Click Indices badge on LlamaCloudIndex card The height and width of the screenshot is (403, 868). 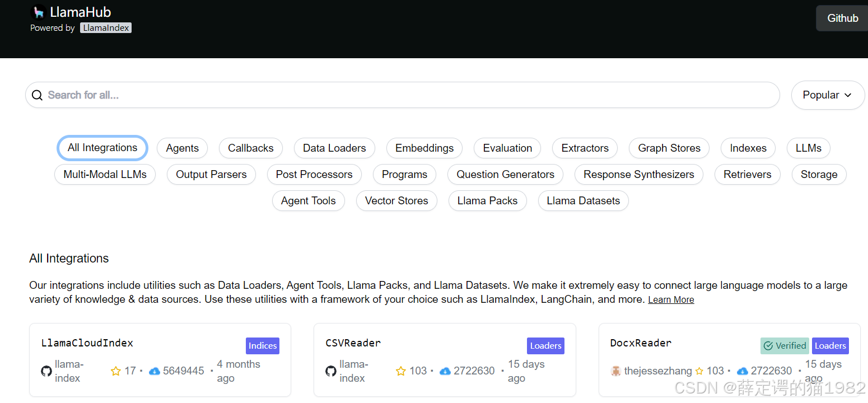(263, 346)
